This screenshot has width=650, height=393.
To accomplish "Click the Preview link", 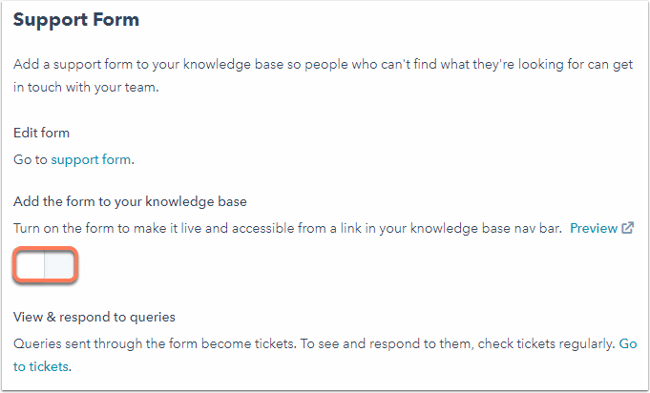I will pos(594,228).
